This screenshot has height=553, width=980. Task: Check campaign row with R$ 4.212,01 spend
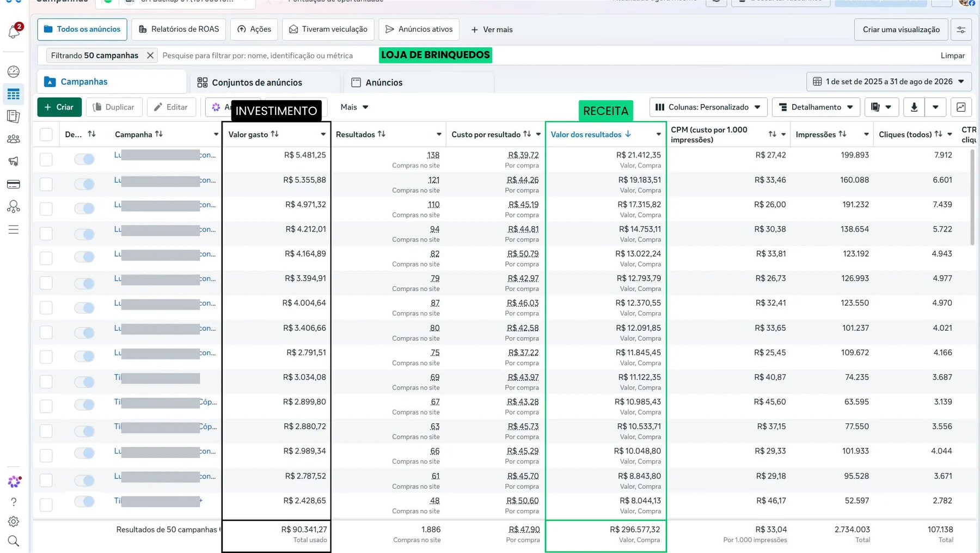tap(46, 234)
